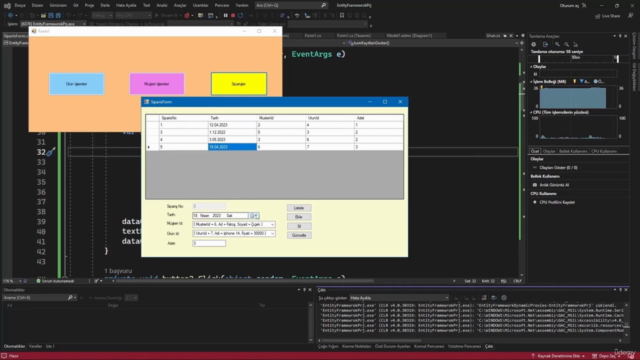
Task: Click the Live Share button
Action: click(x=607, y=16)
